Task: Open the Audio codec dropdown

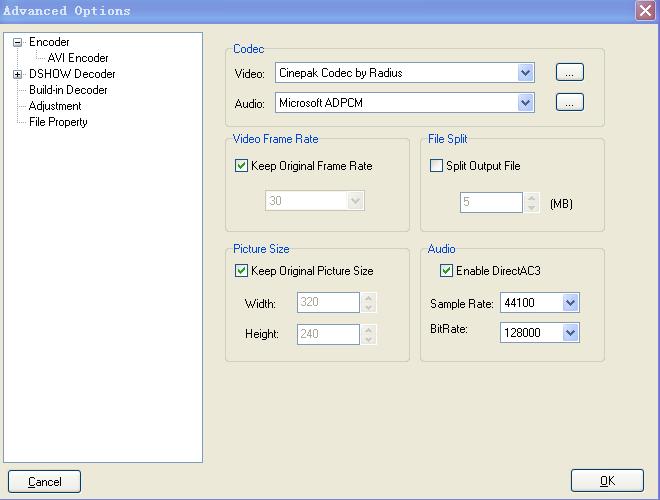Action: pyautogui.click(x=526, y=103)
